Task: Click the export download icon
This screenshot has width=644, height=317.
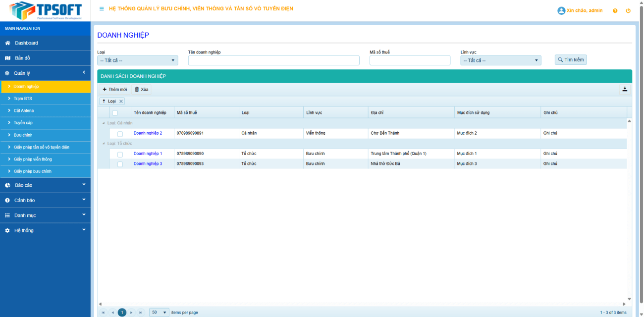Action: 625,89
